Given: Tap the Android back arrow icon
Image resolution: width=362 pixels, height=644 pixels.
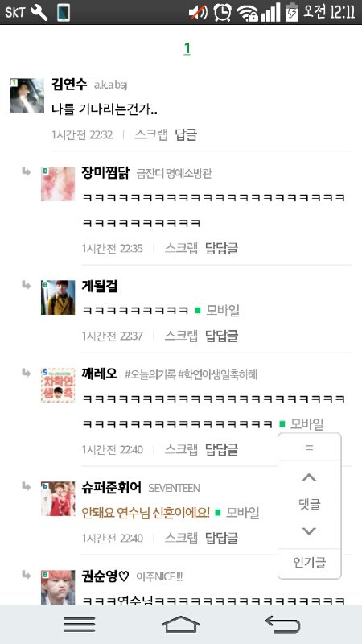Looking at the screenshot, I should [x=283, y=625].
